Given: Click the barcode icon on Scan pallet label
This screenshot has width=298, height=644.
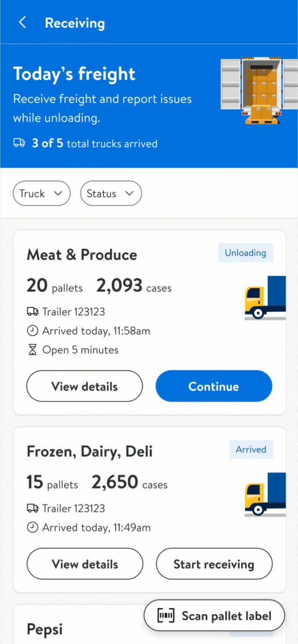Looking at the screenshot, I should point(166,615).
